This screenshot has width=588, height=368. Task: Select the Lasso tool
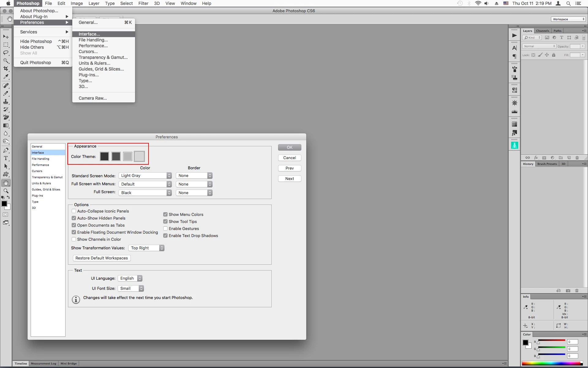tap(6, 53)
